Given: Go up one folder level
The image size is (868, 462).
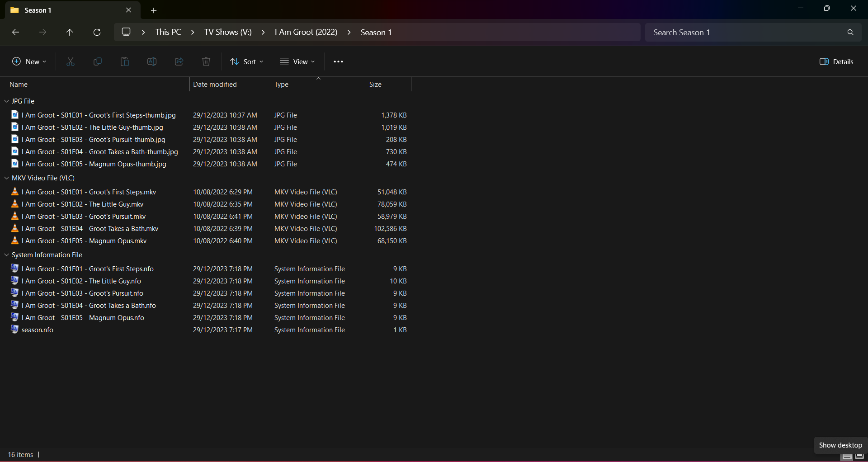Looking at the screenshot, I should pos(70,33).
